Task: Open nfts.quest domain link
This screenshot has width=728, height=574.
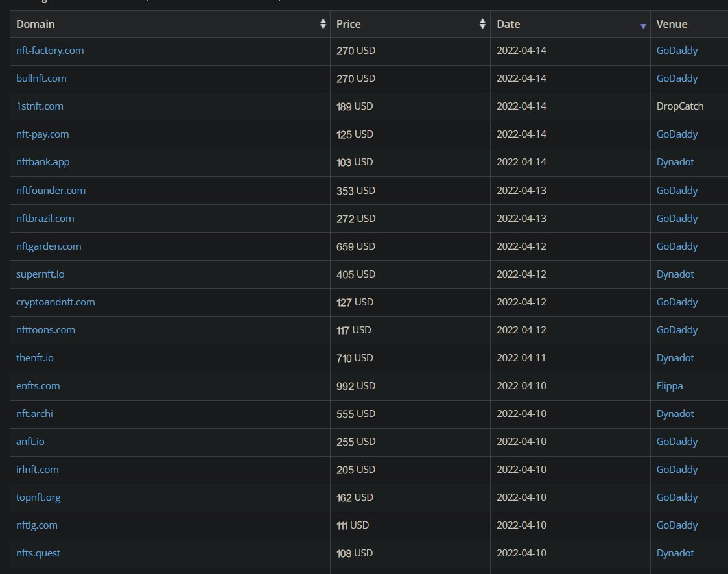Action: point(38,553)
